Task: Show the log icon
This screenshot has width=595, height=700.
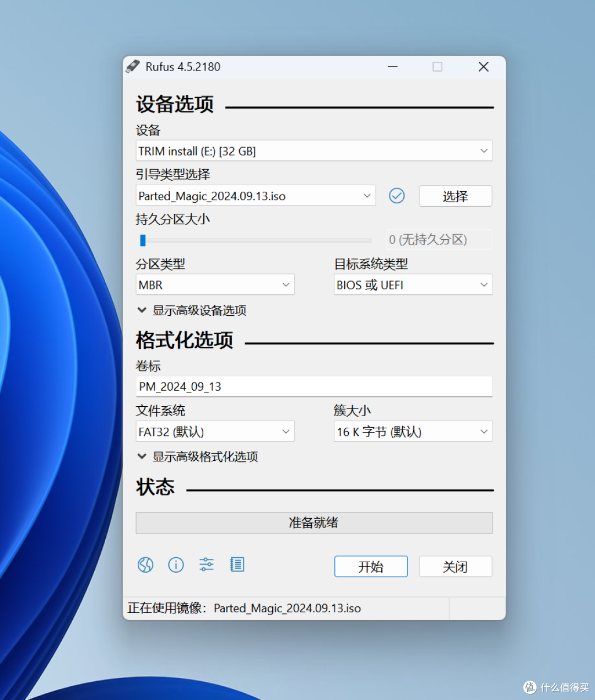Action: click(237, 564)
